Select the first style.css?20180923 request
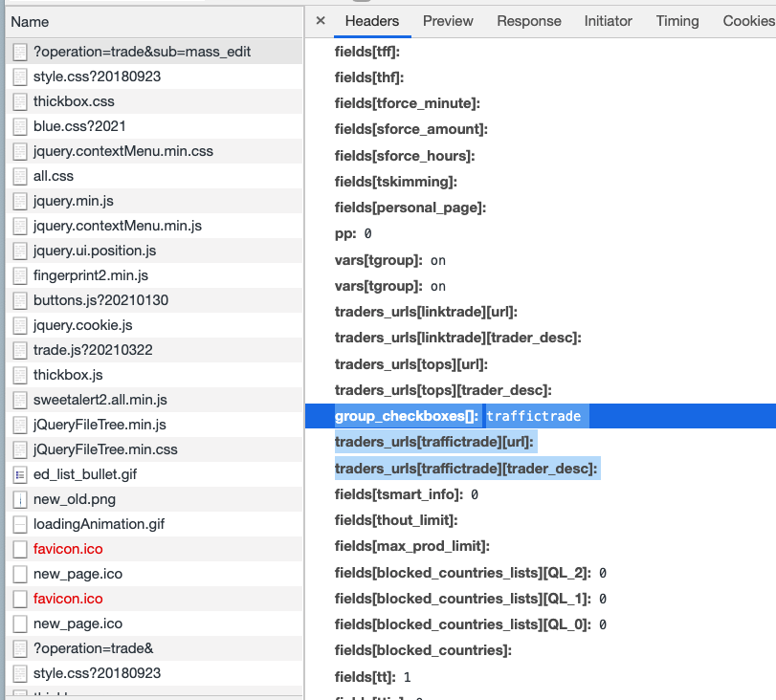The image size is (776, 700). click(154, 77)
